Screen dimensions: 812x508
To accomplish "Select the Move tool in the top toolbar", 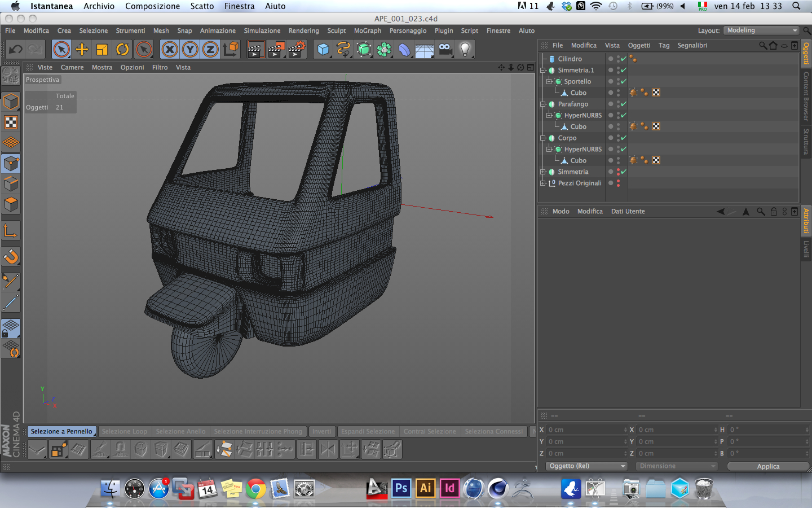I will [82, 50].
